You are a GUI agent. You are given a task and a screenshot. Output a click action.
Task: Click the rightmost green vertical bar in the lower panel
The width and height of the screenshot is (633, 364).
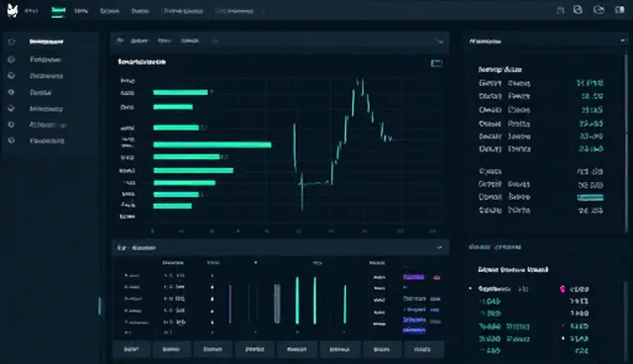coord(345,305)
